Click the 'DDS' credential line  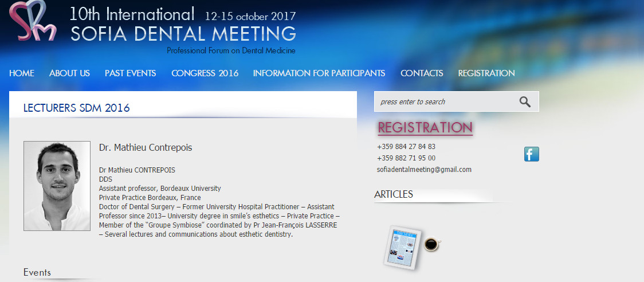pyautogui.click(x=105, y=179)
